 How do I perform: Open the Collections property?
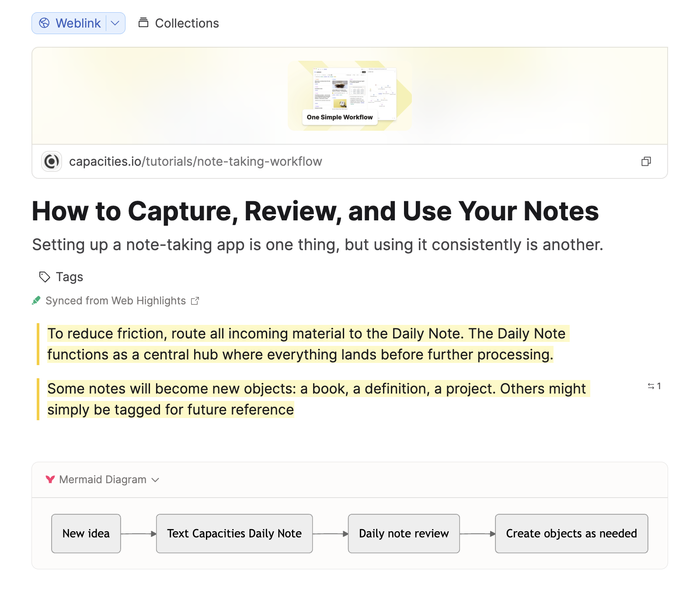[187, 23]
